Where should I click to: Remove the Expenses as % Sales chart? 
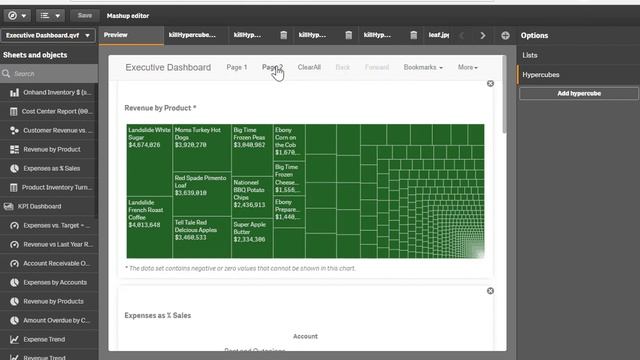[490, 291]
